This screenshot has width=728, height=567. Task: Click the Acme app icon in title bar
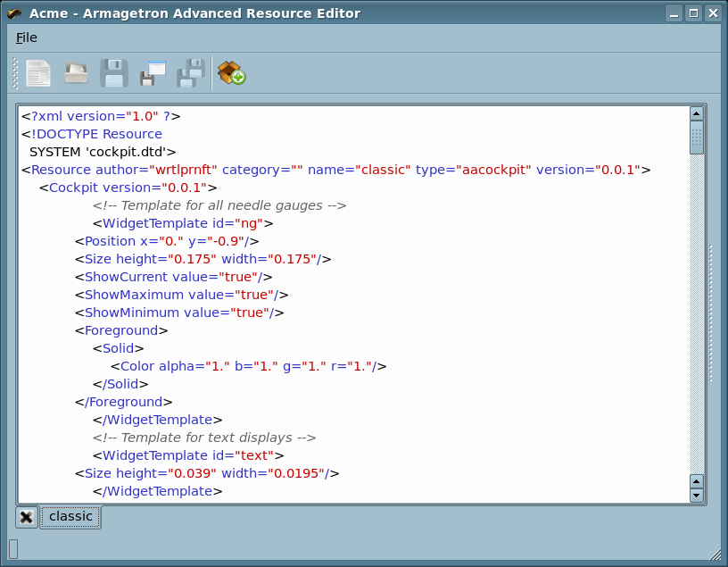point(14,13)
